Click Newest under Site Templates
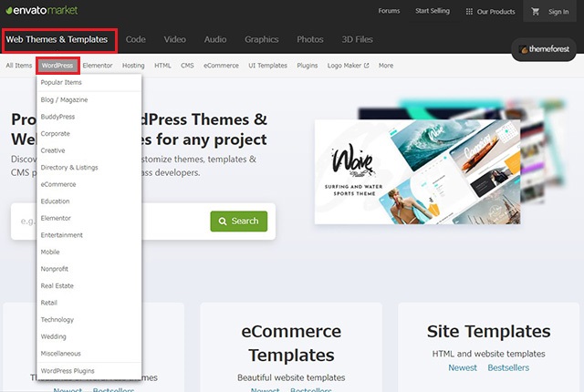 [x=463, y=367]
